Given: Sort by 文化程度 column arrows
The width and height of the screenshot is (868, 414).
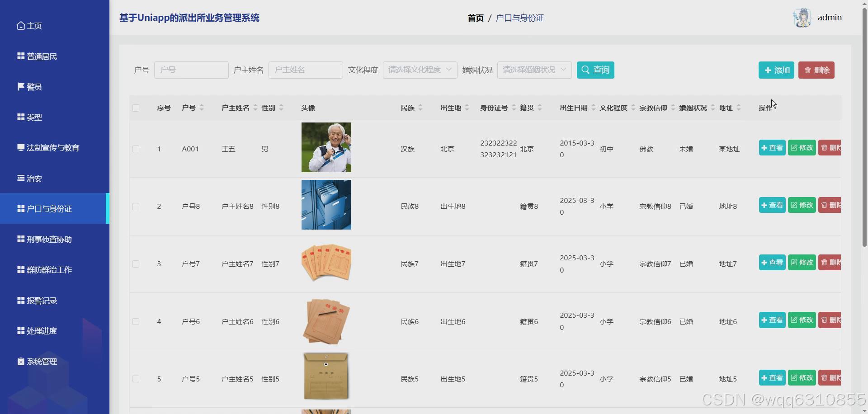Looking at the screenshot, I should click(633, 108).
